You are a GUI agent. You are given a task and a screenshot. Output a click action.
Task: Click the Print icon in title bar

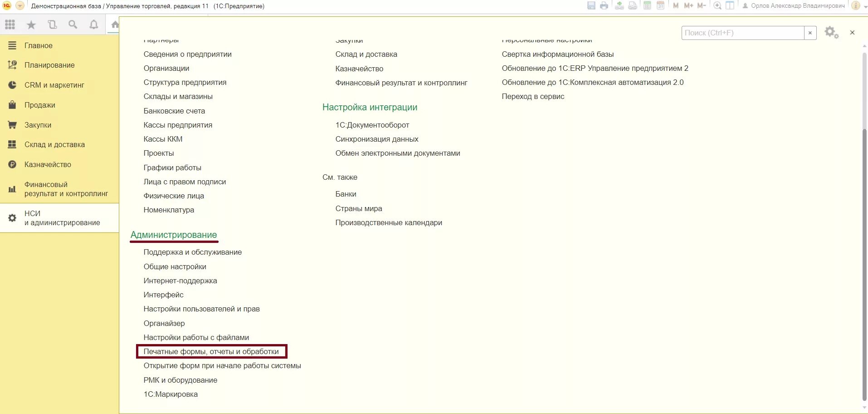pos(604,5)
